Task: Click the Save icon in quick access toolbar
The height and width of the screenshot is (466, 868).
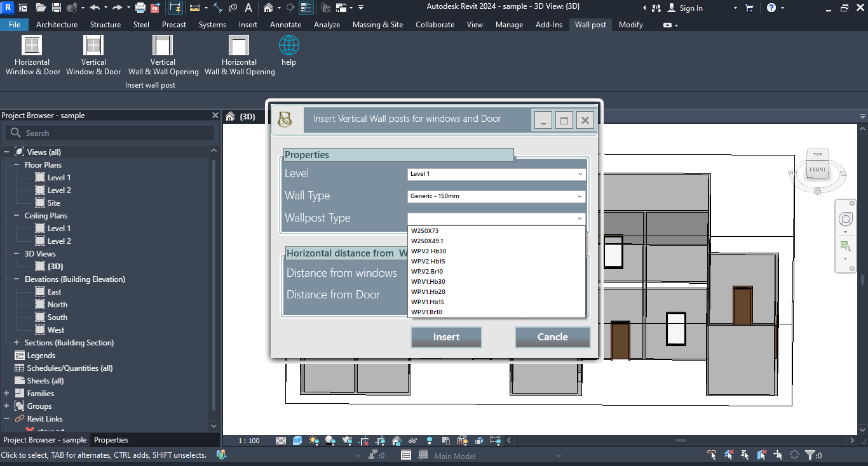Action: tap(56, 8)
